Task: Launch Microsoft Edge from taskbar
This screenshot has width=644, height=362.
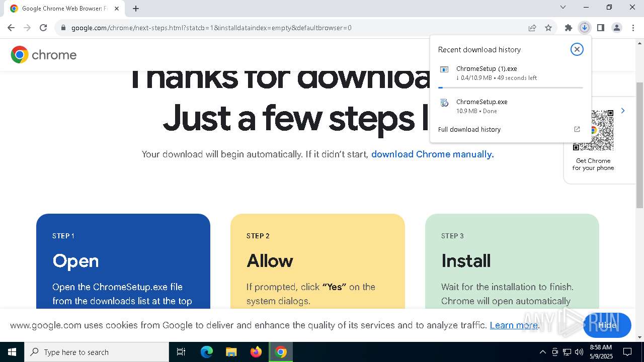Action: [x=207, y=352]
